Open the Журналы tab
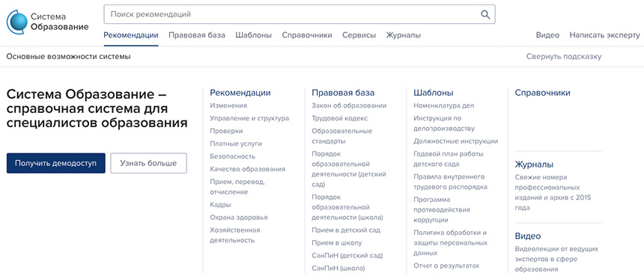The width and height of the screenshot is (644, 276). click(404, 35)
